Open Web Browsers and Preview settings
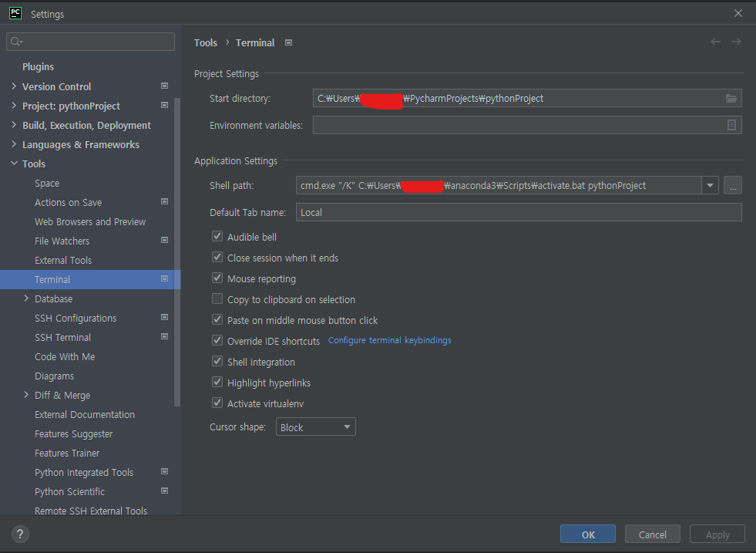 click(x=90, y=222)
